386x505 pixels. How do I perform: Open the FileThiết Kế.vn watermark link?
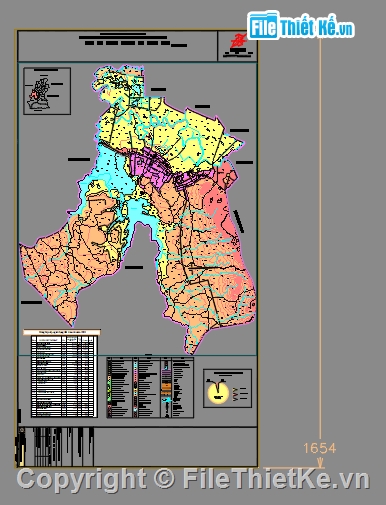tap(301, 26)
